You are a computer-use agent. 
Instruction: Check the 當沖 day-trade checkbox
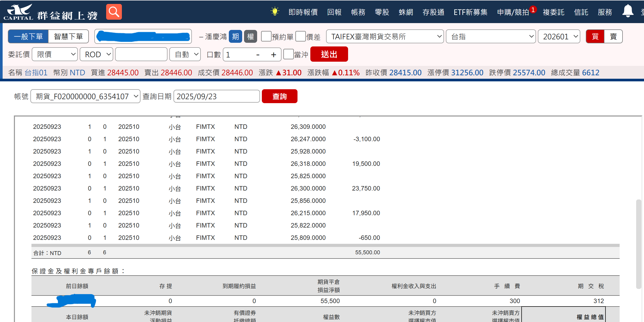(x=288, y=54)
